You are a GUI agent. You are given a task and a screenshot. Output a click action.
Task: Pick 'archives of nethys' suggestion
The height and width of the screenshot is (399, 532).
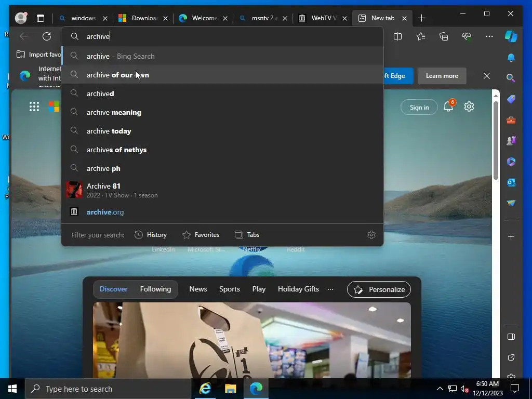(x=222, y=150)
